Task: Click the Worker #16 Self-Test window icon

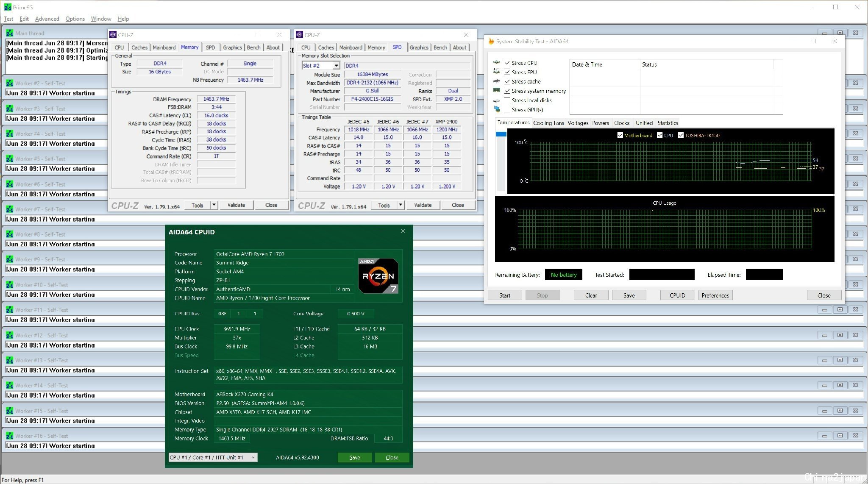Action: click(9, 435)
